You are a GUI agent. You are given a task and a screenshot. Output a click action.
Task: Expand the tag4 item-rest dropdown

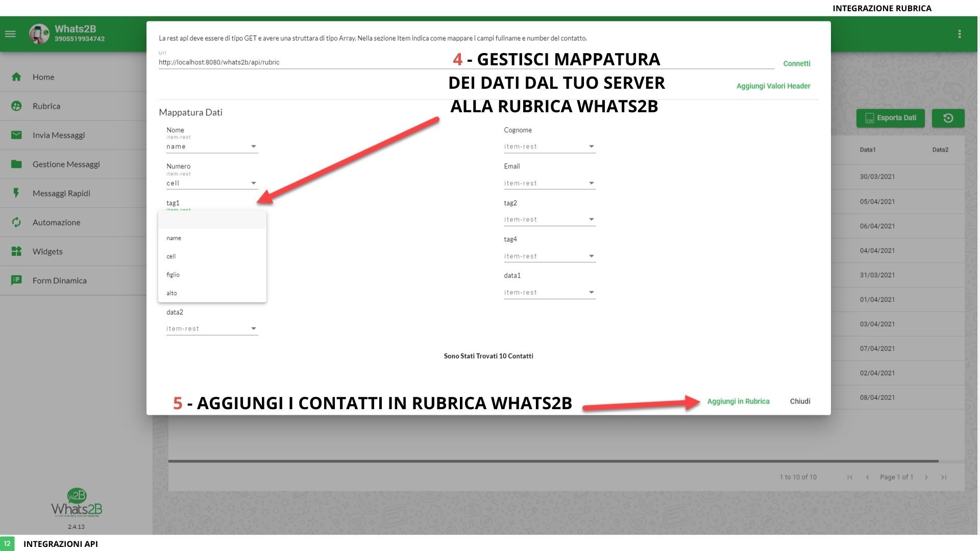550,257
